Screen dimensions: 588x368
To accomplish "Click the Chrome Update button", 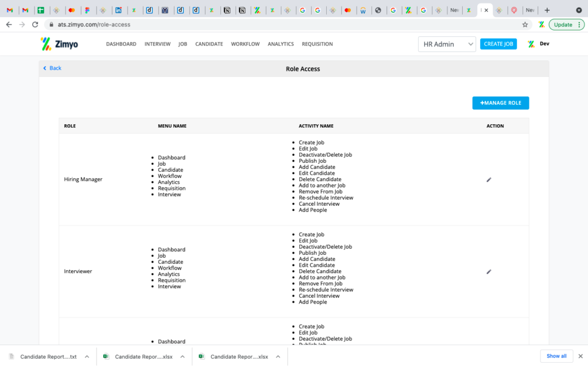I will pyautogui.click(x=563, y=24).
